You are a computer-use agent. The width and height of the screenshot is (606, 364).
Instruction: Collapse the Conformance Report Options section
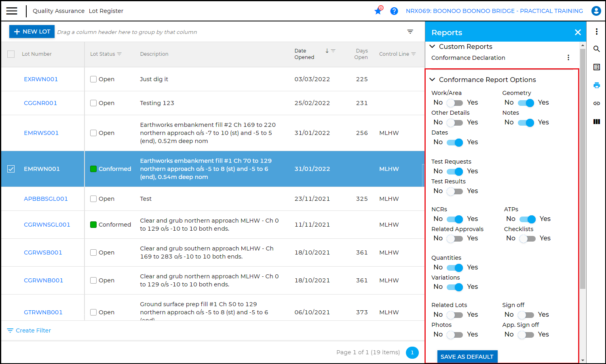click(x=432, y=80)
